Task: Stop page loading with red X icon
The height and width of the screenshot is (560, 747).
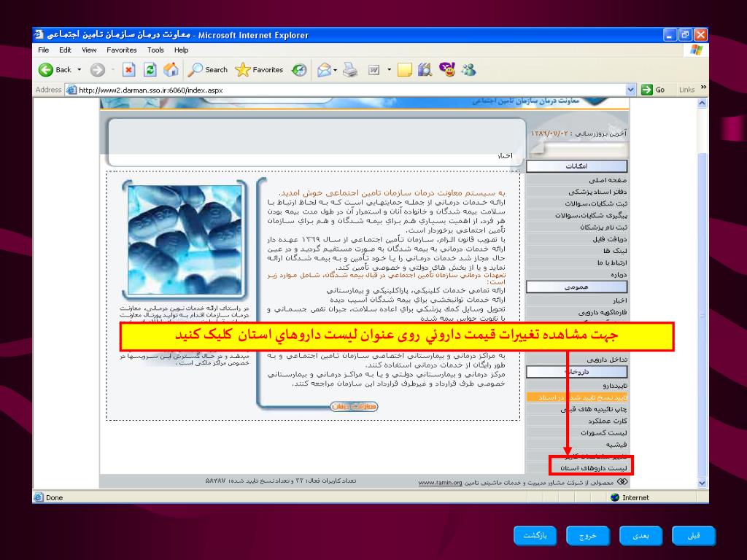Action: click(128, 70)
